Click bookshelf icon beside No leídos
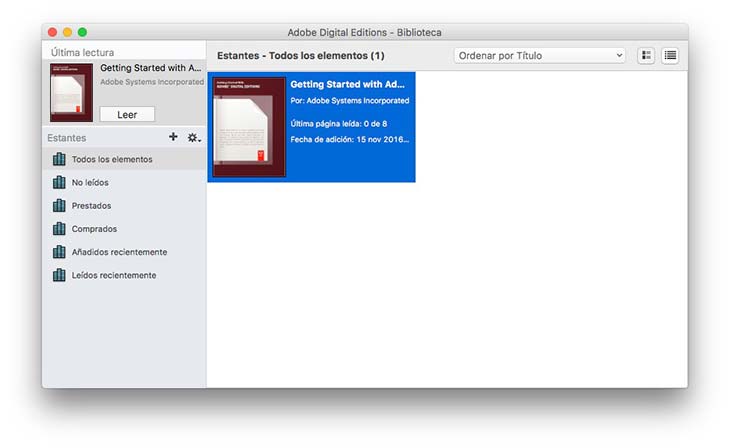 click(59, 182)
